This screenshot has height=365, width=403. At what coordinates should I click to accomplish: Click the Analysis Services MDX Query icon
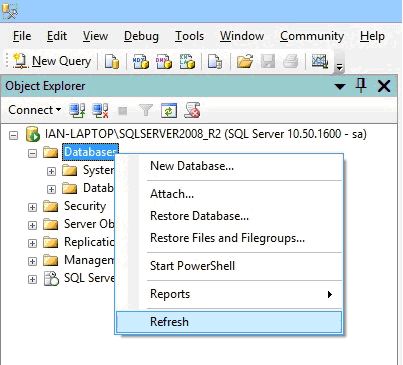click(141, 61)
